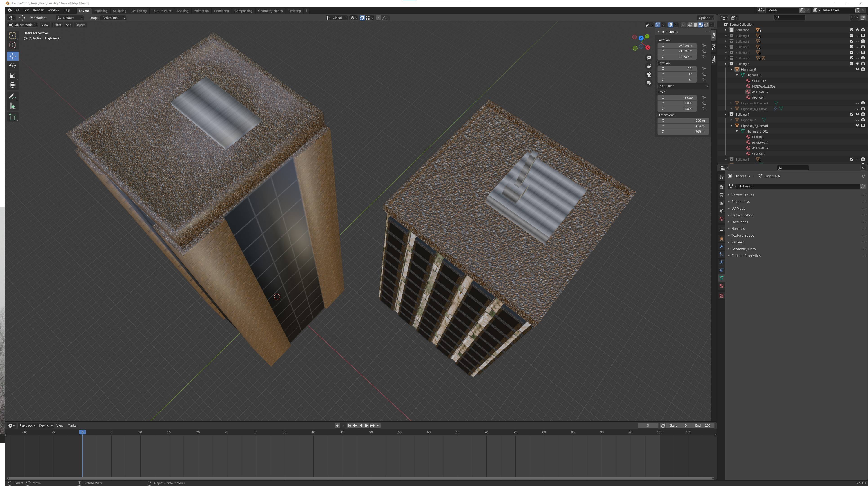Viewport: 868px width, 486px height.
Task: Collapse the Building 6 collection
Action: [x=725, y=64]
